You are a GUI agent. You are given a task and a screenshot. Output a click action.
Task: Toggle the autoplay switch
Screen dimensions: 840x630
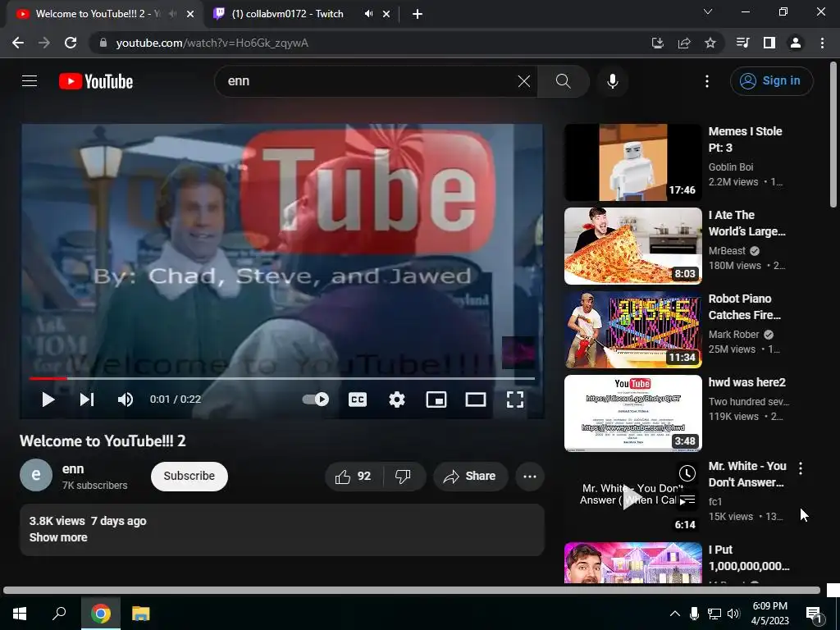(x=316, y=399)
